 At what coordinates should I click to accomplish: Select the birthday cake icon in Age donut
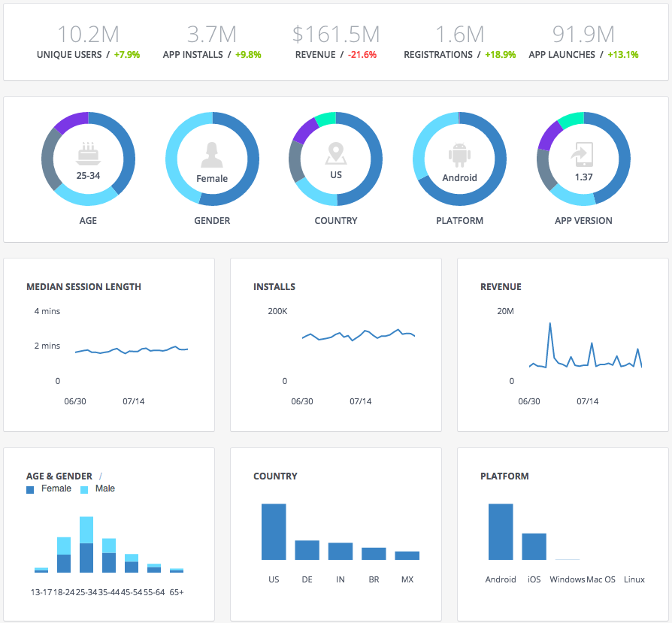pos(88,153)
